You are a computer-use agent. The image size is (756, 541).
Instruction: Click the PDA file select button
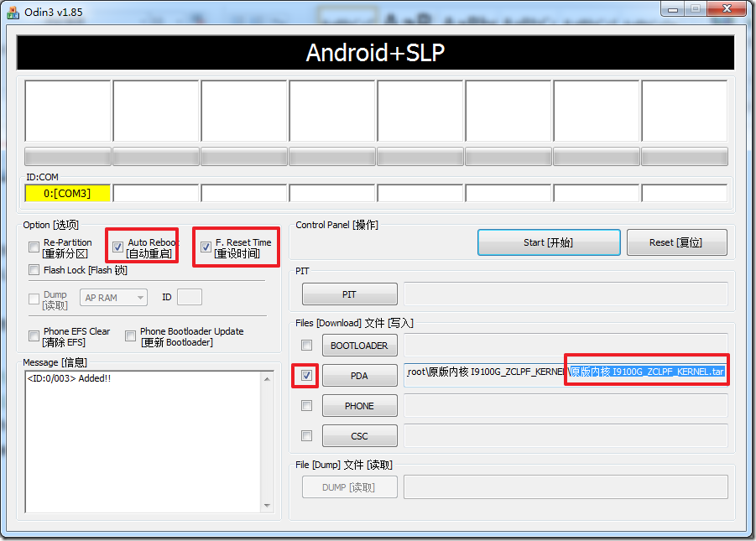[x=360, y=375]
